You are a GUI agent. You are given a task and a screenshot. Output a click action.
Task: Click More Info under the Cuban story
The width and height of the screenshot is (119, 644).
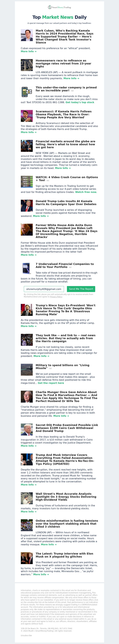click(x=29, y=51)
